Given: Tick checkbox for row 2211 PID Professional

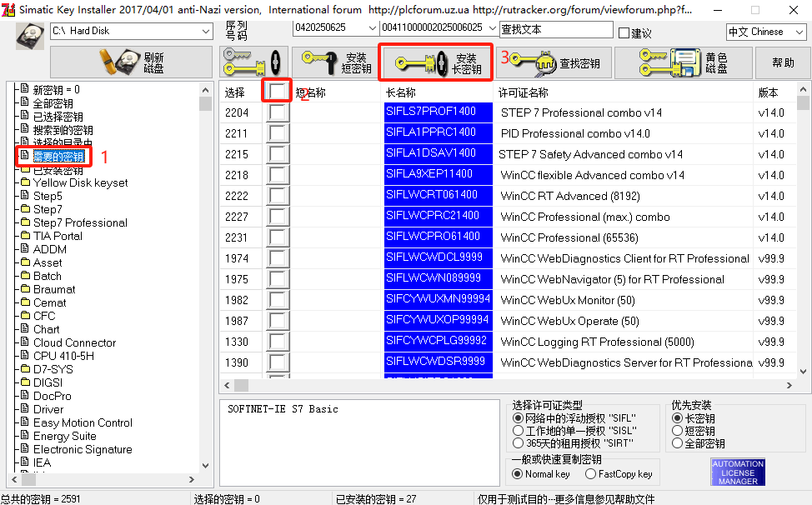Looking at the screenshot, I should point(278,133).
